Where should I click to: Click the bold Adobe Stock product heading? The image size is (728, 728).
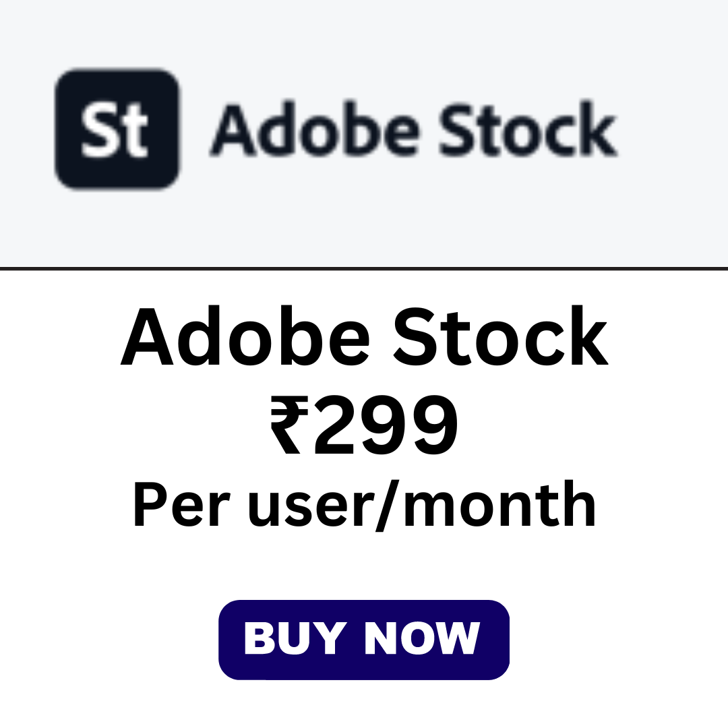pos(364,336)
